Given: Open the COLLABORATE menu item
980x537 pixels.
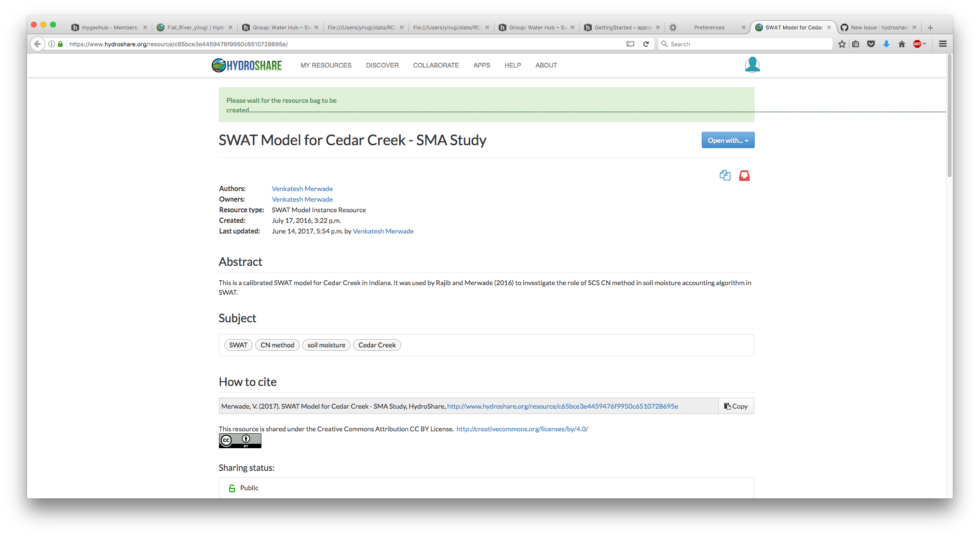Looking at the screenshot, I should point(436,65).
